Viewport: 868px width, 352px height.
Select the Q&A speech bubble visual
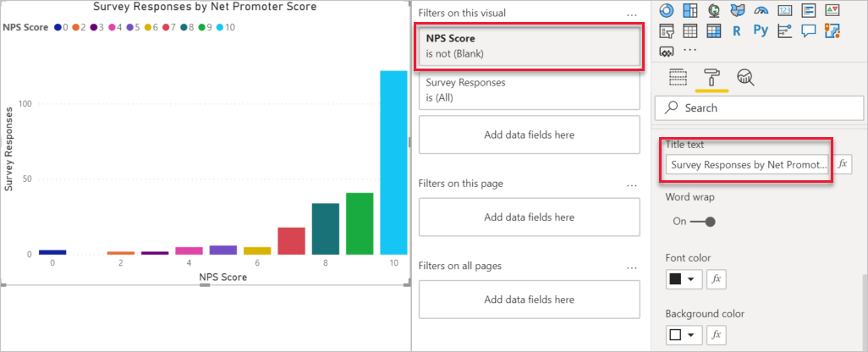click(809, 31)
